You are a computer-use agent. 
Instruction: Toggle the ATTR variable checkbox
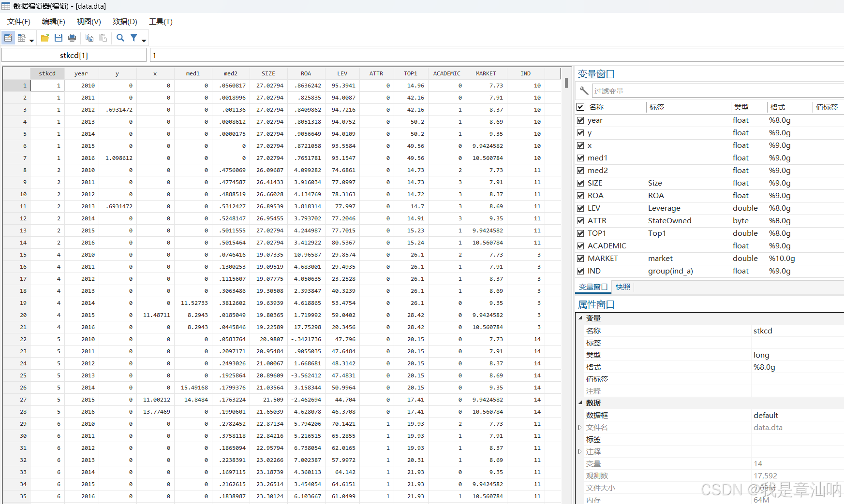[x=580, y=221]
